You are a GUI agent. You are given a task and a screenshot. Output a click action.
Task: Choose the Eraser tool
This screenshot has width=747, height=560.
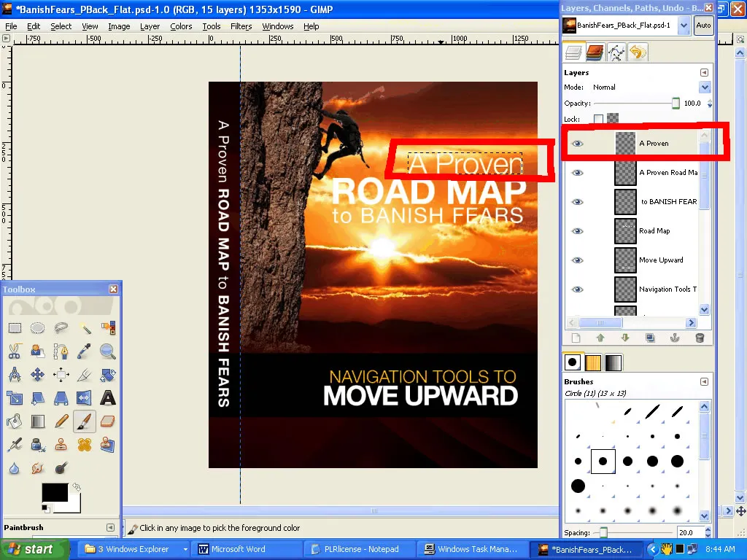coord(108,421)
